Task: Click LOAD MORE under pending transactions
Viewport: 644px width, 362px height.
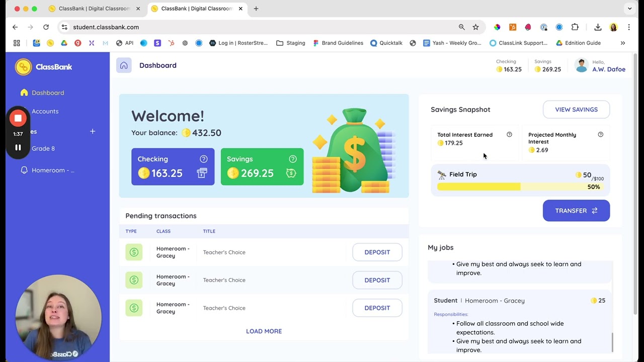Action: click(264, 331)
